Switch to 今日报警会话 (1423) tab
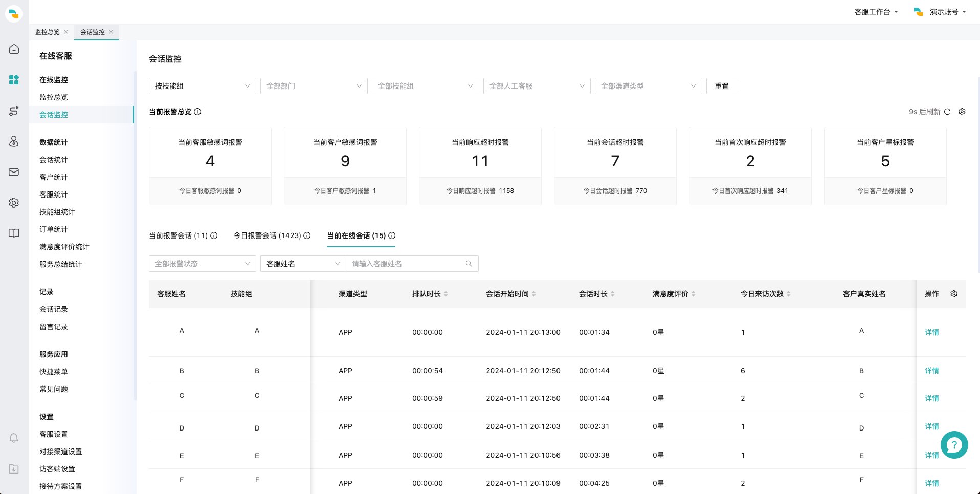The image size is (980, 494). click(x=268, y=235)
